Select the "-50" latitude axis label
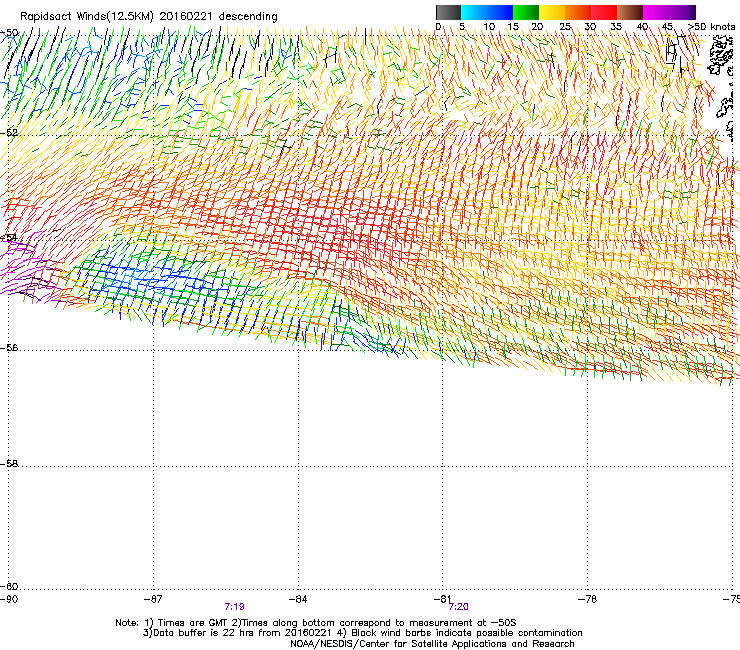This screenshot has height=650, width=740. [9, 33]
